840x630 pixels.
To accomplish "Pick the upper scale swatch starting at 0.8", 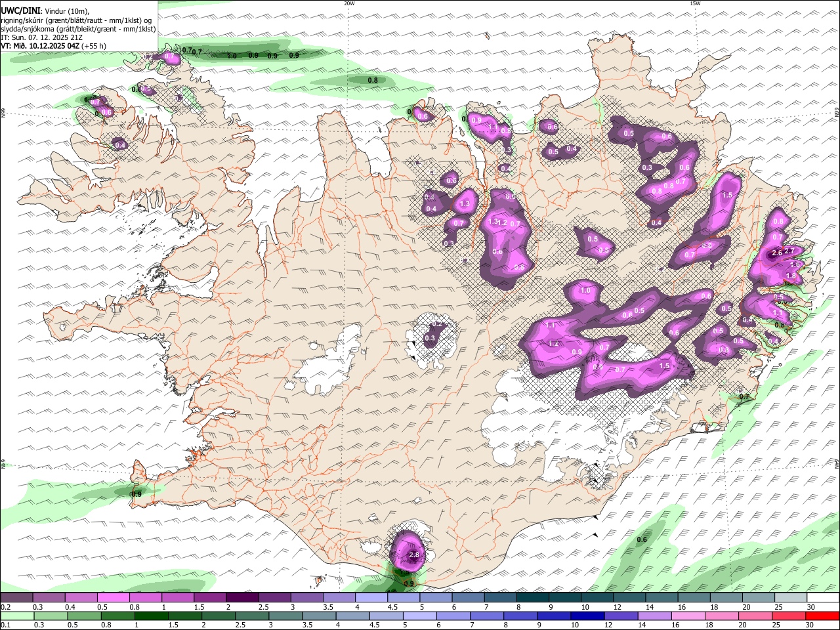I will tap(146, 598).
